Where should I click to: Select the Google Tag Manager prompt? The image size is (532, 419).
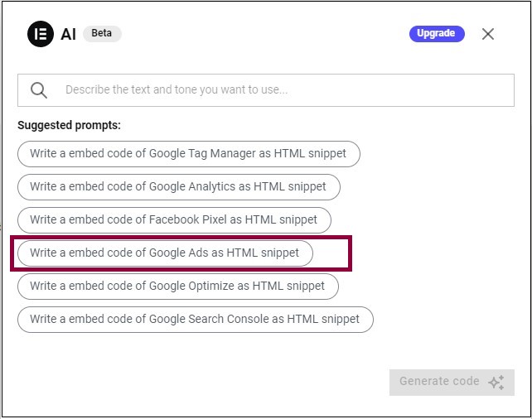pyautogui.click(x=189, y=154)
